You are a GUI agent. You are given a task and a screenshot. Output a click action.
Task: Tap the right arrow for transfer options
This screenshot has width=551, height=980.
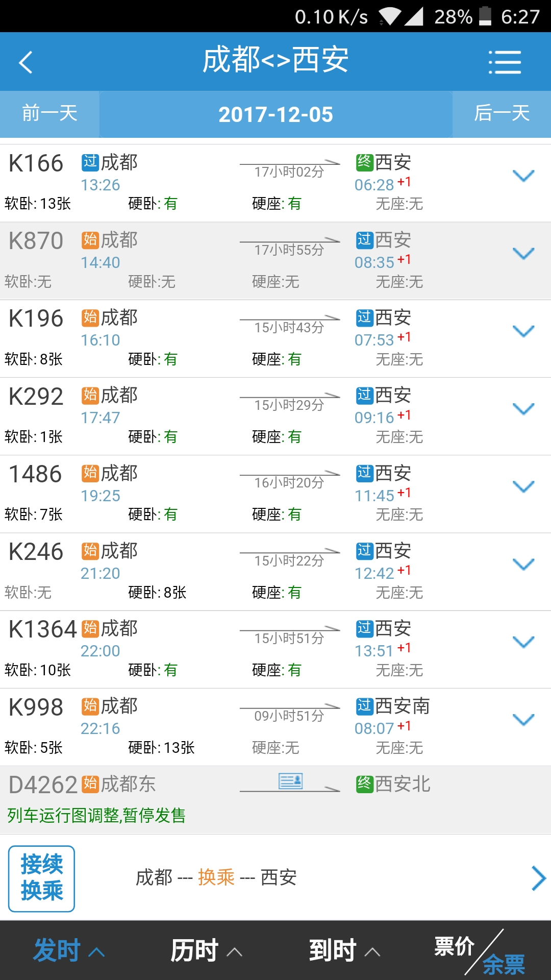(x=538, y=878)
